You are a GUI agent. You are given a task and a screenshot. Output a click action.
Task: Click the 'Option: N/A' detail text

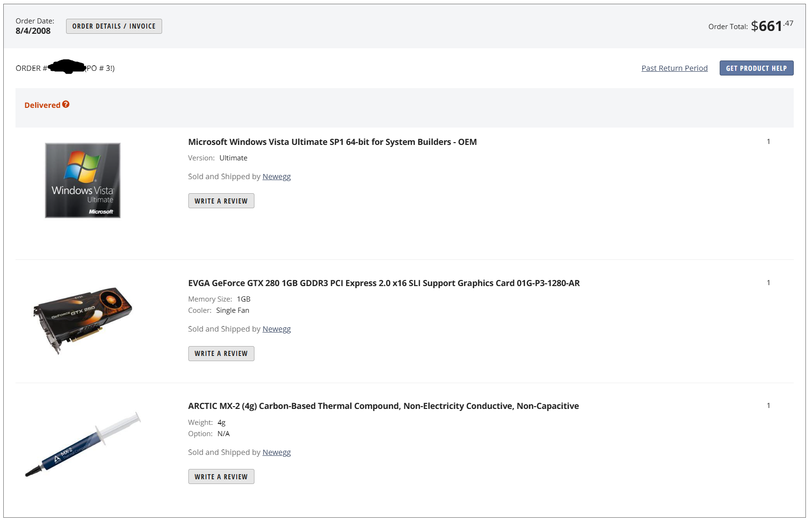(x=209, y=434)
